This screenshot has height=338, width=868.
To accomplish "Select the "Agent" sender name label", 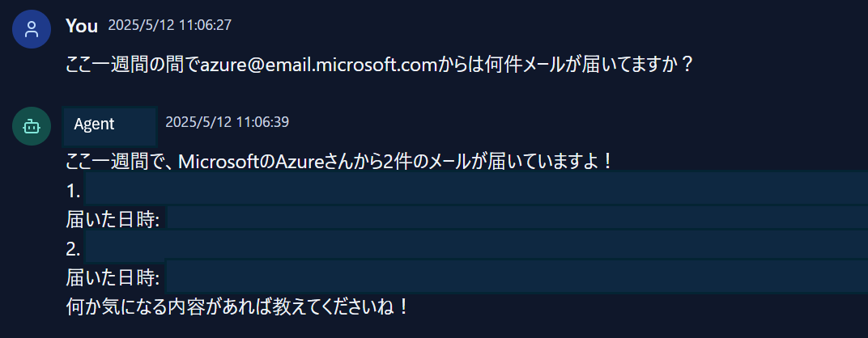I will click(x=94, y=124).
